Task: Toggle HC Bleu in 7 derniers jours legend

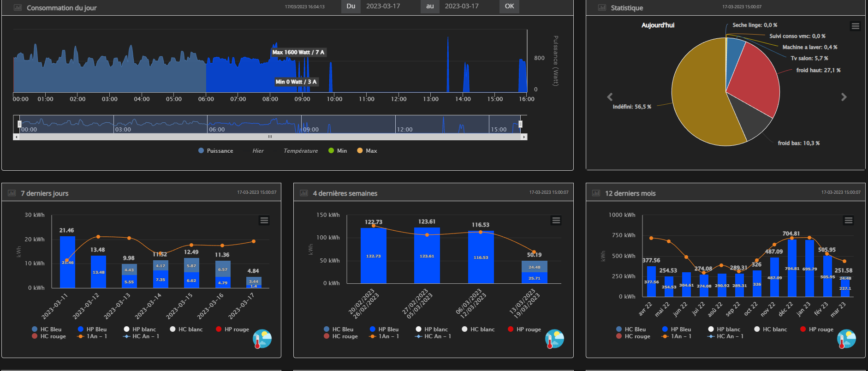Action: pyautogui.click(x=47, y=329)
